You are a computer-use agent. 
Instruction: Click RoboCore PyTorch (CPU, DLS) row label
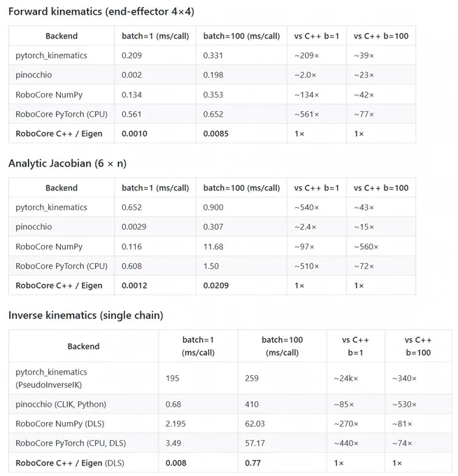click(71, 443)
